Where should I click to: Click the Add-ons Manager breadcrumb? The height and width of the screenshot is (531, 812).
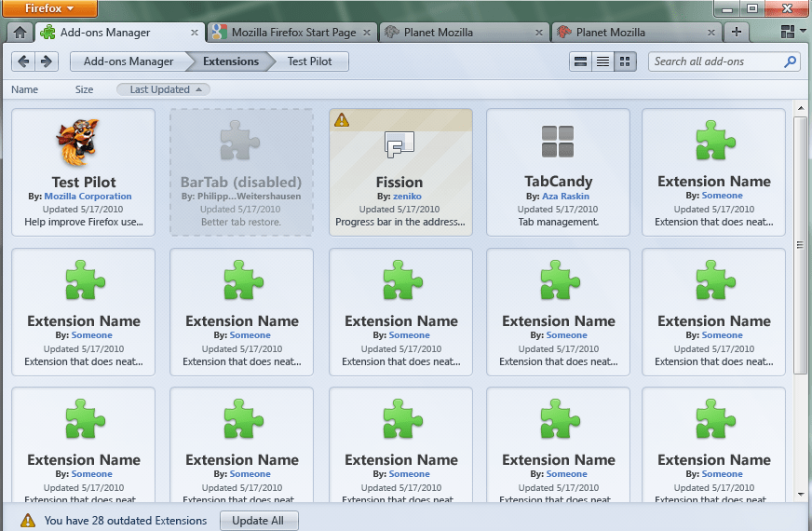pyautogui.click(x=129, y=61)
